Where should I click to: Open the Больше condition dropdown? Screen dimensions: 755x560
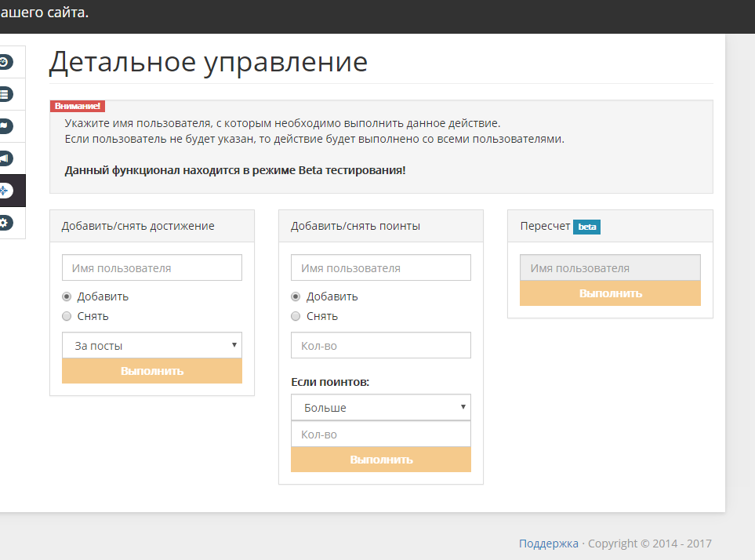click(x=381, y=407)
